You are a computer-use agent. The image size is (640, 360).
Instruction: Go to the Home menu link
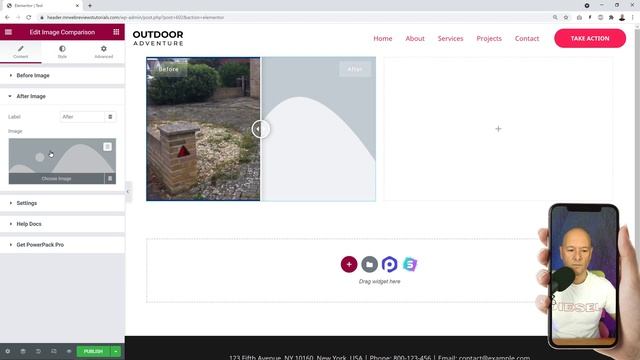click(382, 38)
